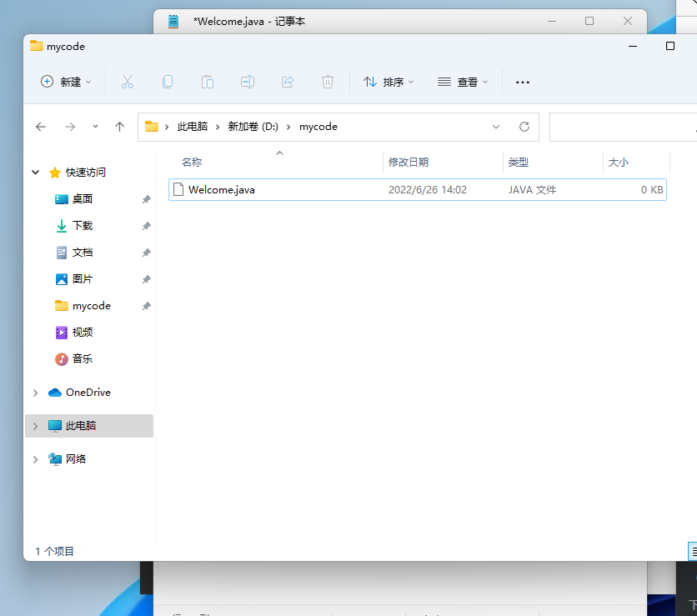Sort by 修改日期 column header

point(409,163)
